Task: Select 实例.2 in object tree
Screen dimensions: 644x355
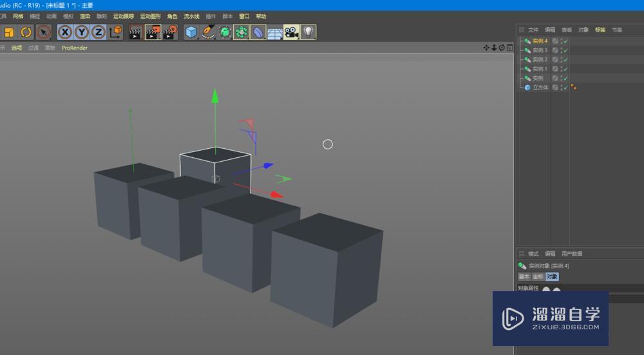Action: coord(540,59)
